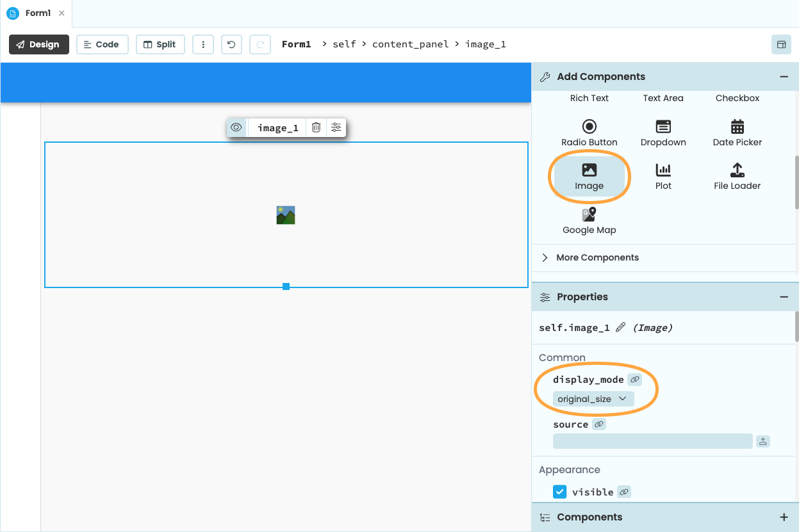Screen dimensions: 799x532
Task: Rename the component with the pencil icon
Action: coord(620,327)
